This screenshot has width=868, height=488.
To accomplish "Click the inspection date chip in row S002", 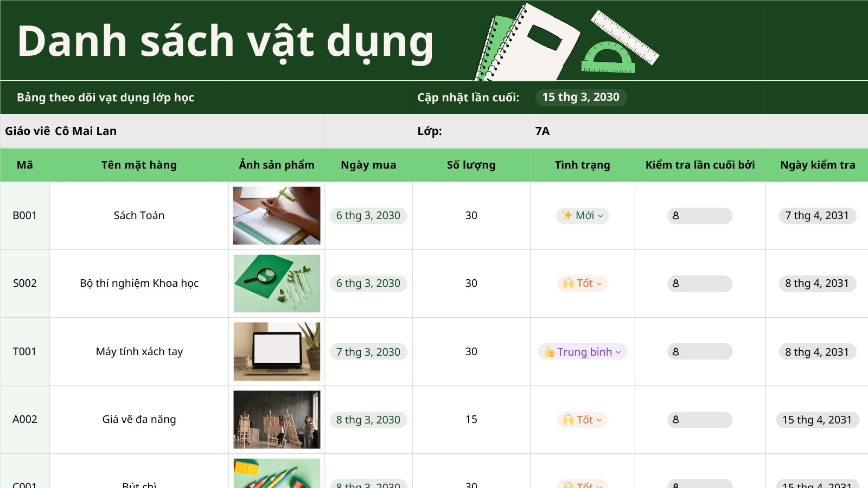I will click(x=817, y=284).
